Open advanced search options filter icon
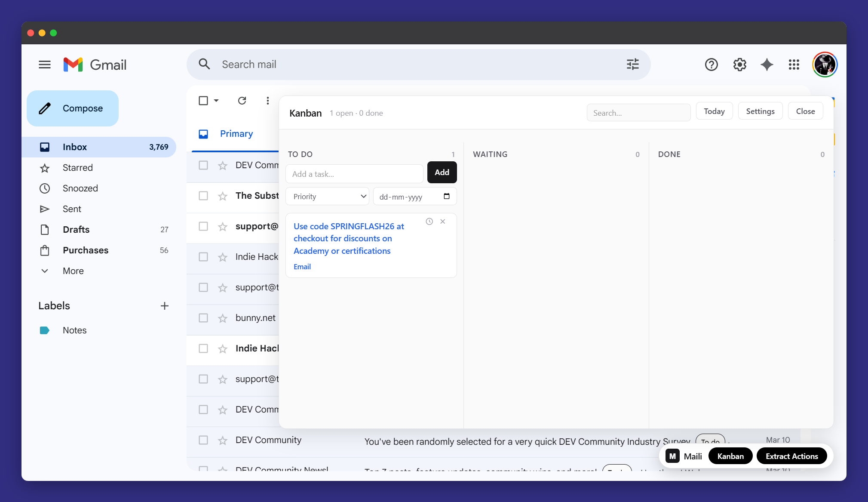 pos(632,64)
